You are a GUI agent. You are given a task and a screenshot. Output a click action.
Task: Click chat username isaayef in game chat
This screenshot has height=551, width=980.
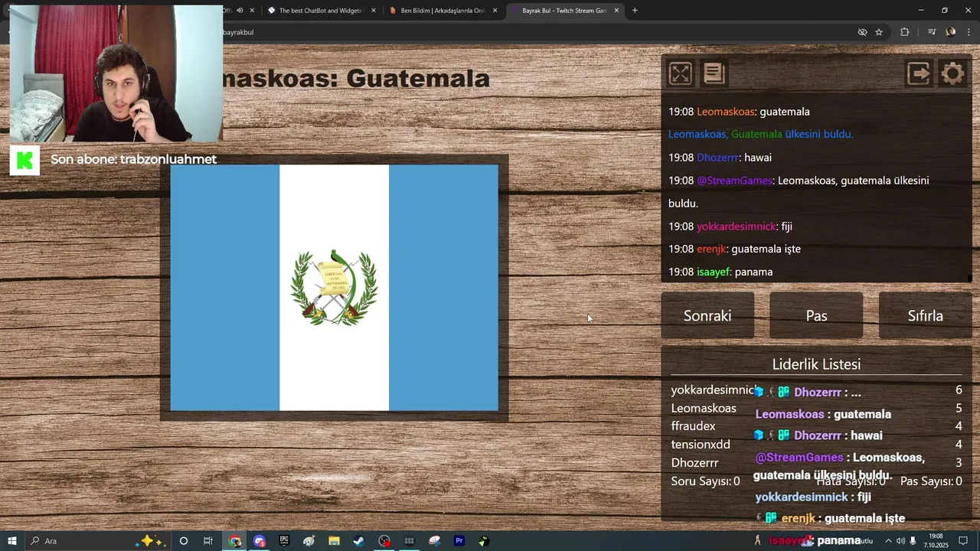pos(714,272)
